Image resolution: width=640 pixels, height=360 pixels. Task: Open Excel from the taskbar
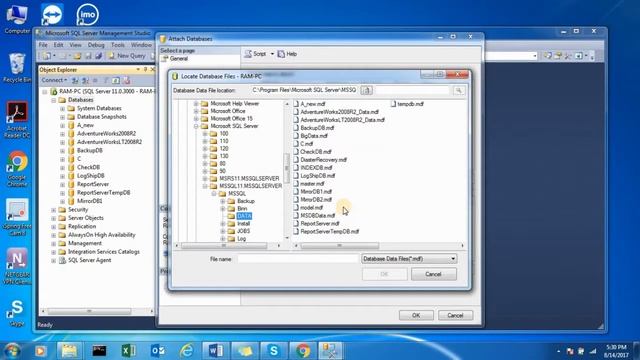pyautogui.click(x=129, y=351)
